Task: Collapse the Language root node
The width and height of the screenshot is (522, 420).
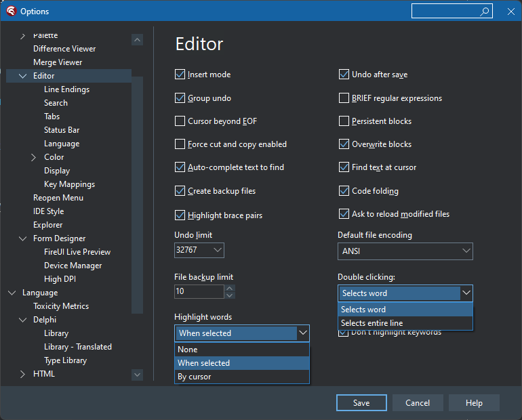Action: (12, 293)
